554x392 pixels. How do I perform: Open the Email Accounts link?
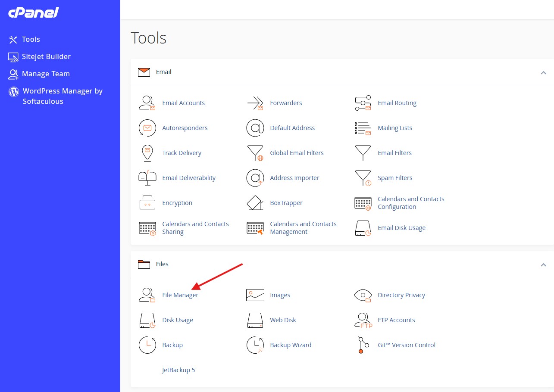[x=183, y=103]
